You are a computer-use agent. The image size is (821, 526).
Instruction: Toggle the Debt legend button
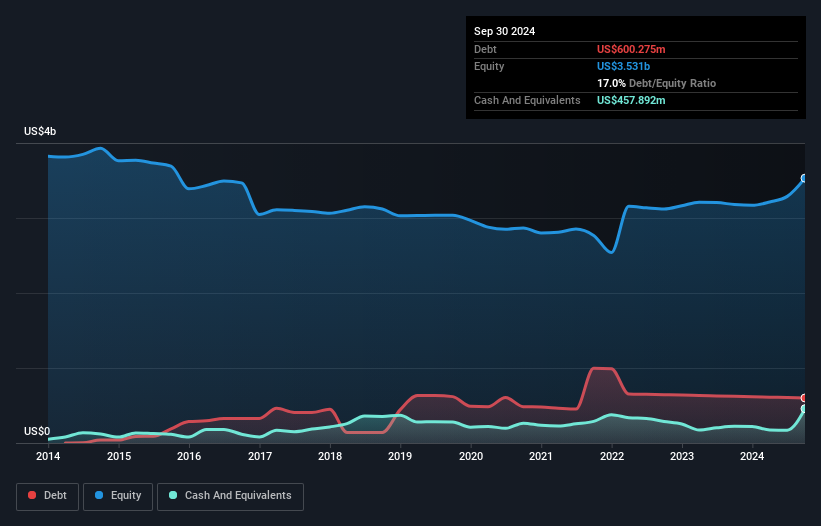click(x=48, y=496)
